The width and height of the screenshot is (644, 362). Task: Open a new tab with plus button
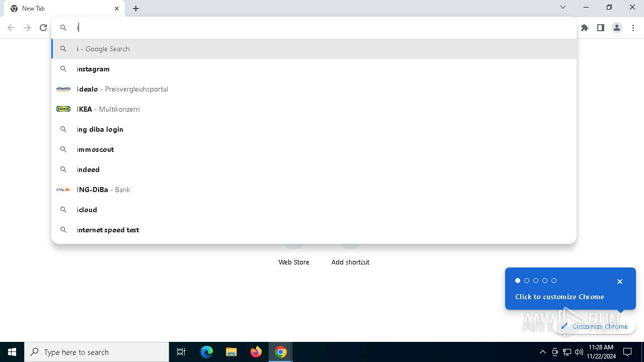click(x=136, y=9)
